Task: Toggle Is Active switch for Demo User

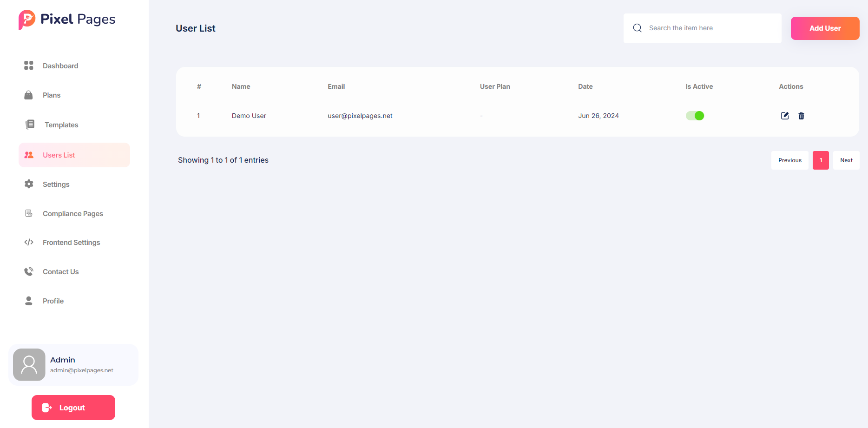Action: point(695,116)
